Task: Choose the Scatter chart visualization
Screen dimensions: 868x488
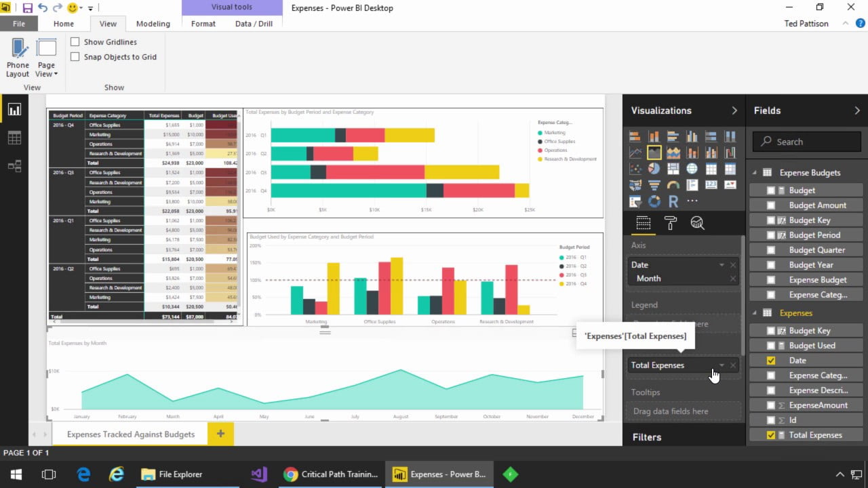Action: 635,169
